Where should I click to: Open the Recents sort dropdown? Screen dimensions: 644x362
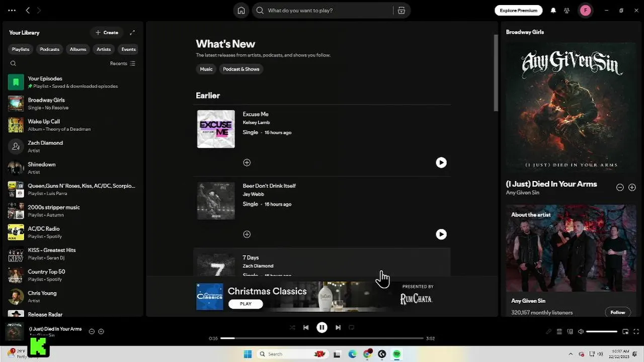pyautogui.click(x=123, y=63)
